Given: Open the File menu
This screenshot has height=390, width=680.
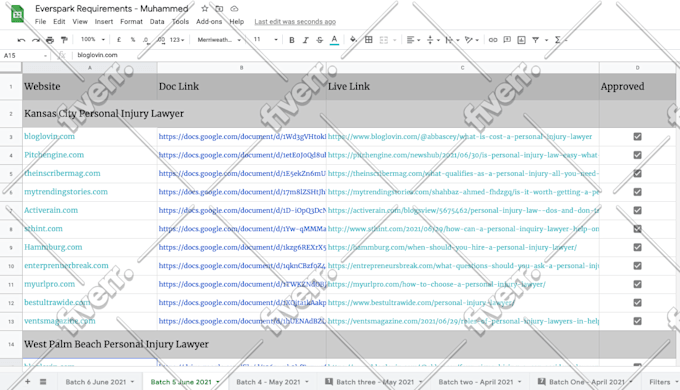Looking at the screenshot, I should (40, 22).
